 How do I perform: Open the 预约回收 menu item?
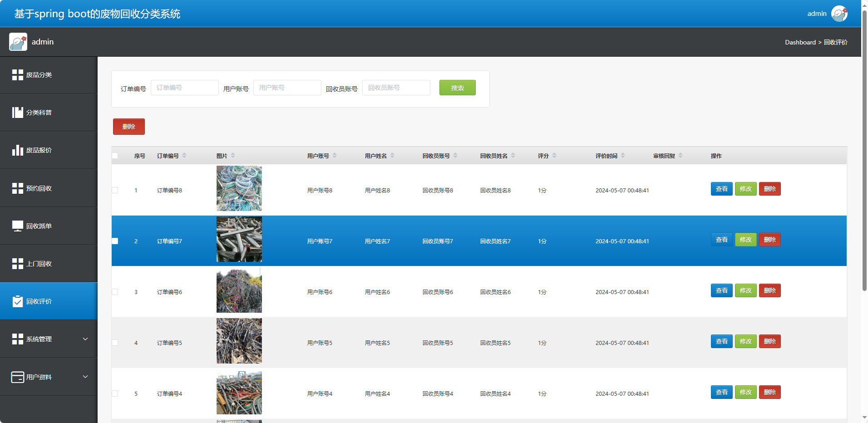click(49, 188)
